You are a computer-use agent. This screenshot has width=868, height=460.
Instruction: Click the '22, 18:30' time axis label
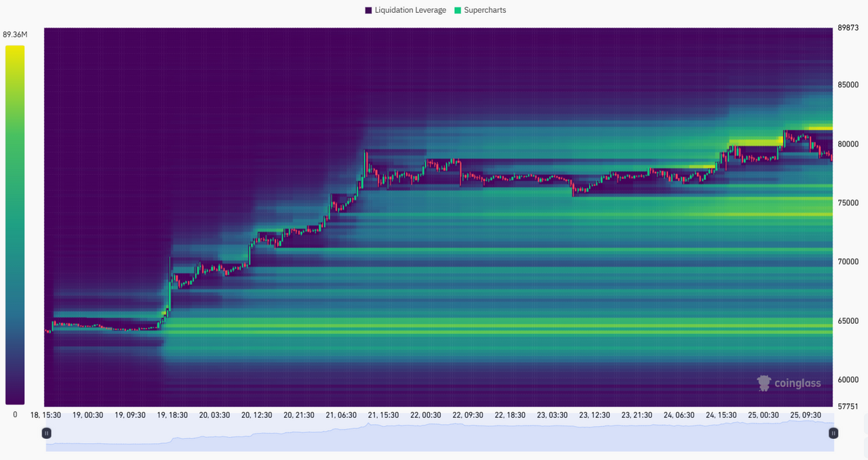coord(509,415)
